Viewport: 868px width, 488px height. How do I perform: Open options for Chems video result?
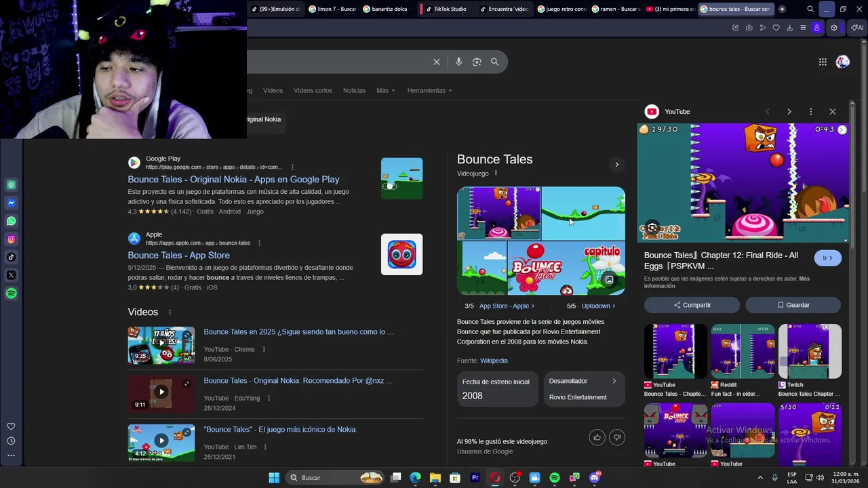[x=264, y=350]
